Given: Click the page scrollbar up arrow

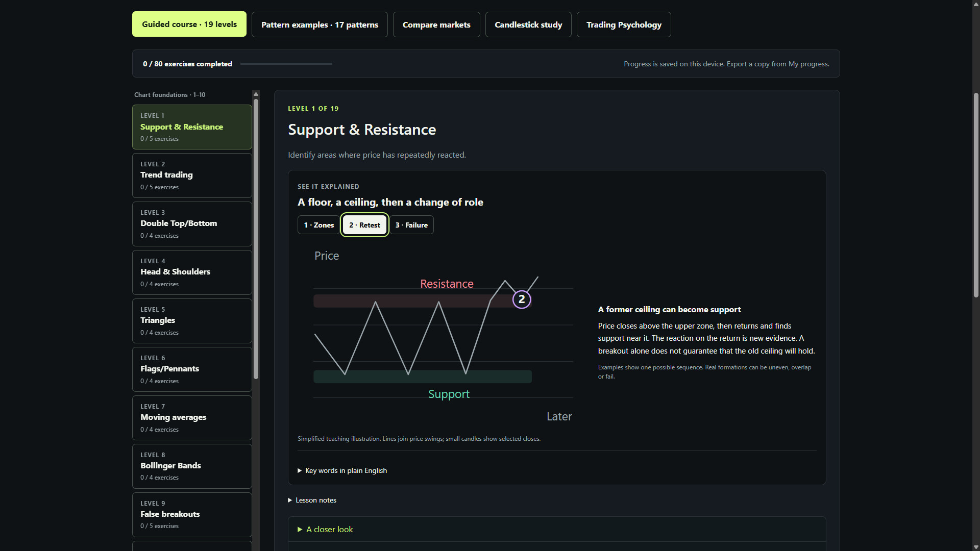Looking at the screenshot, I should point(976,4).
